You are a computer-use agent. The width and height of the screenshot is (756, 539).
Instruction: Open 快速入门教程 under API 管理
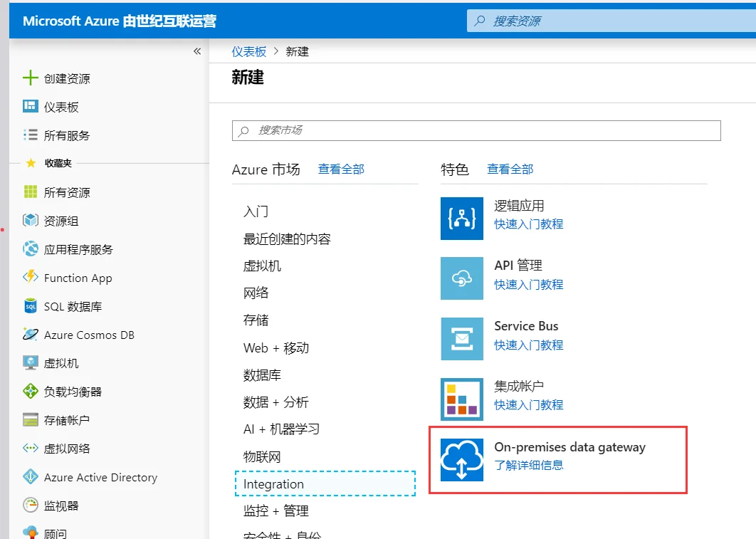coord(529,284)
